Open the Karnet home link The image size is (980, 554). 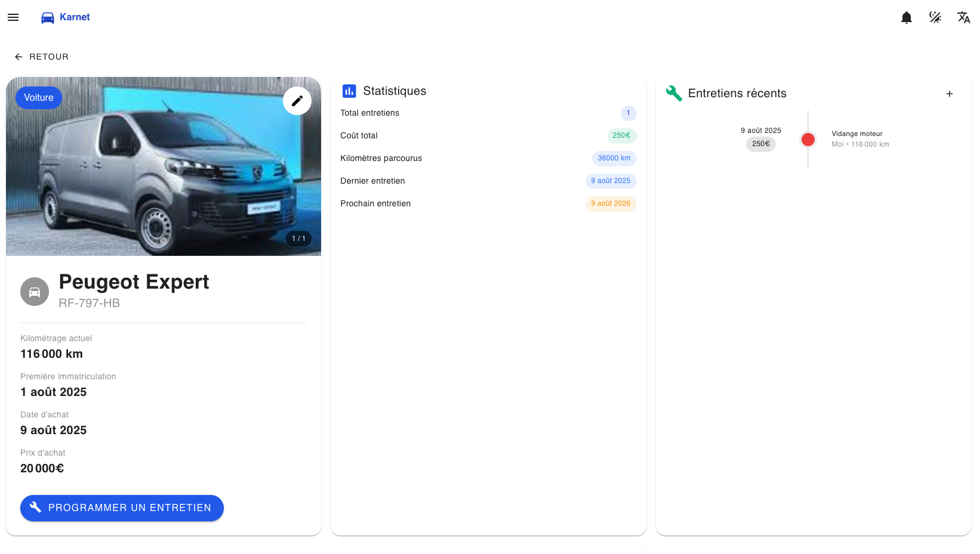point(75,17)
